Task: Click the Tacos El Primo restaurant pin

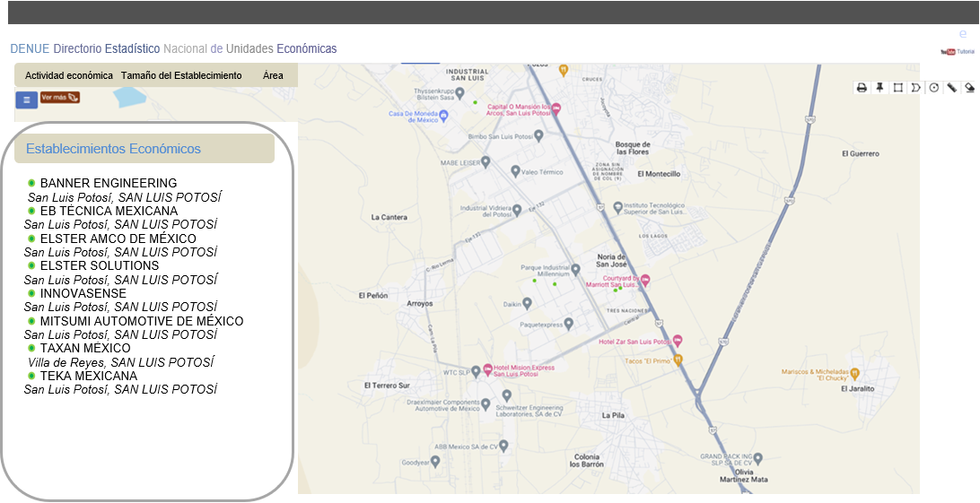Action: pos(678,360)
